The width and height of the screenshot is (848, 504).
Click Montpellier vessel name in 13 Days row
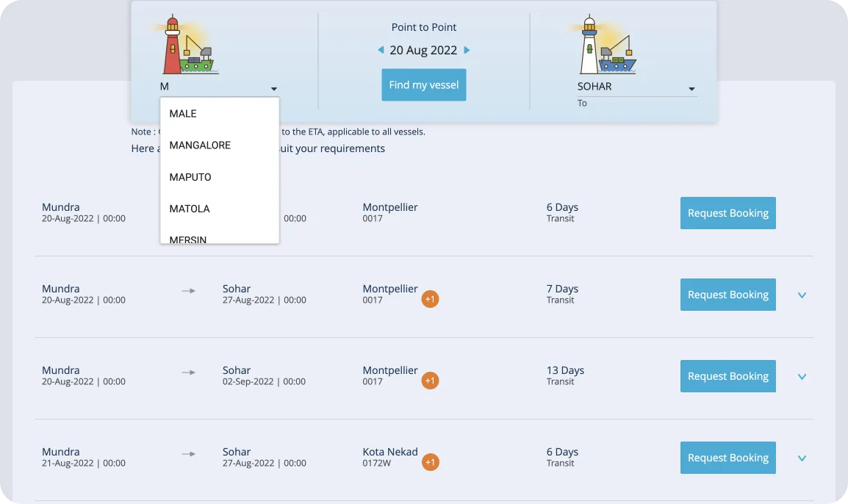pyautogui.click(x=390, y=370)
